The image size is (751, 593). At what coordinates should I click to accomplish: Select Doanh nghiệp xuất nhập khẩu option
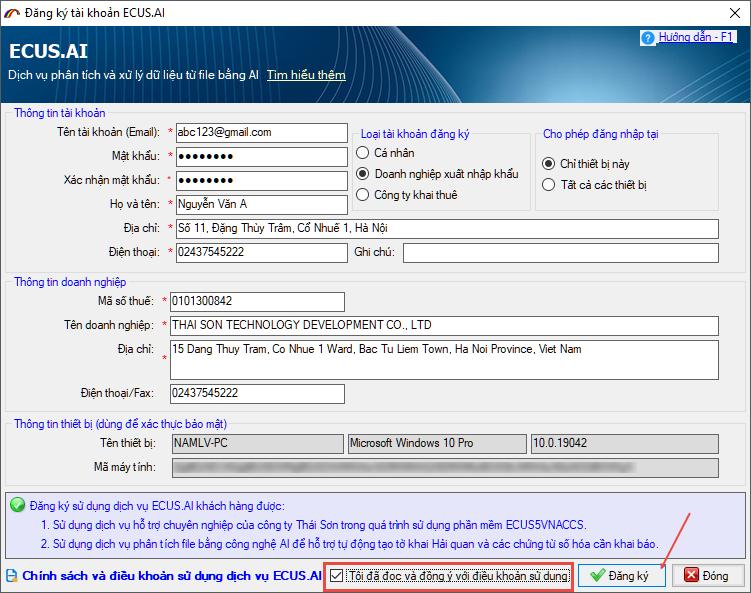(364, 174)
